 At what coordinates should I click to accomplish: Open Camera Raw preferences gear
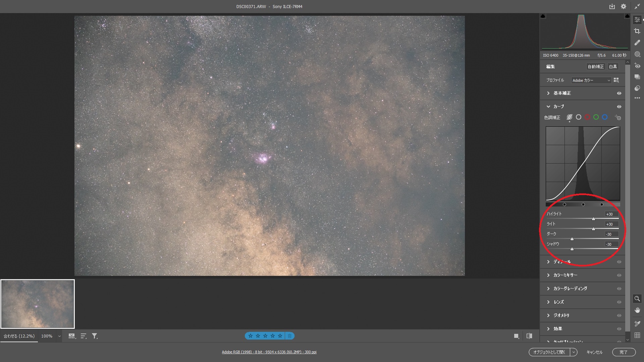pyautogui.click(x=623, y=6)
